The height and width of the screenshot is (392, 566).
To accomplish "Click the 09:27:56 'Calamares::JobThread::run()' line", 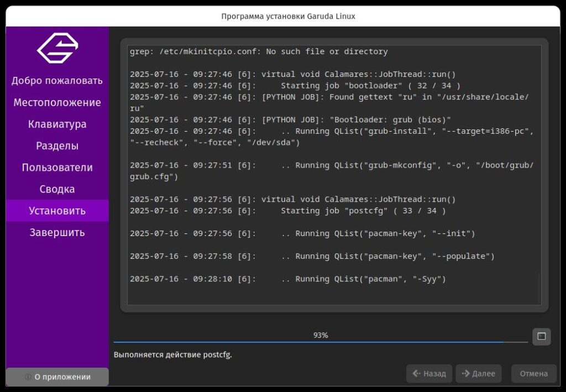I will [x=293, y=199].
